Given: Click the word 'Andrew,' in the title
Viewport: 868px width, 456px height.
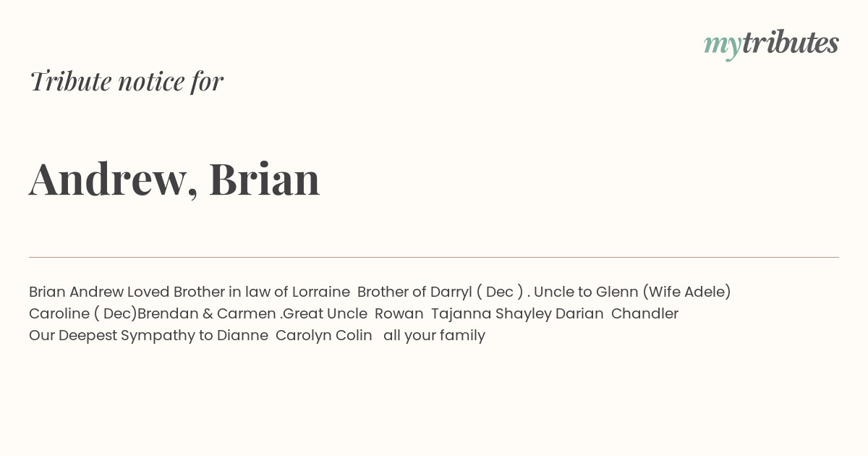Looking at the screenshot, I should click(x=114, y=179).
